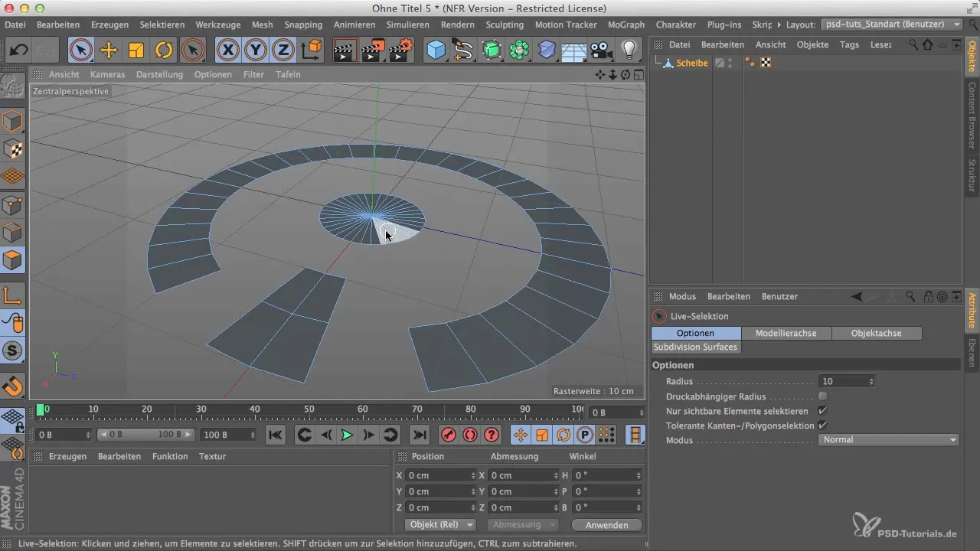The height and width of the screenshot is (551, 980).
Task: Add a Cube primitive object
Action: pyautogui.click(x=436, y=51)
